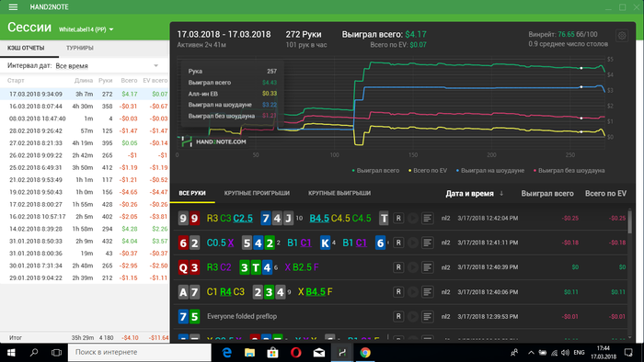Play the 99 hand with the round play icon
Viewport: 644px width, 362px height.
(x=413, y=218)
